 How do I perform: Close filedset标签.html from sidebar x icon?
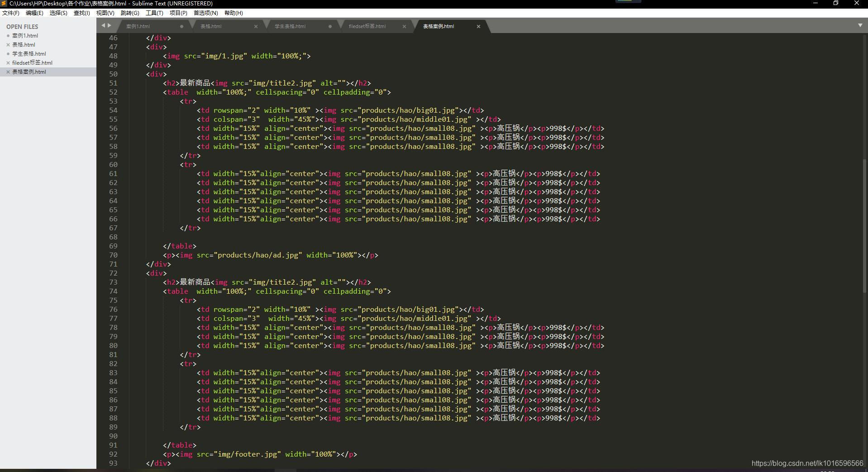[8, 63]
